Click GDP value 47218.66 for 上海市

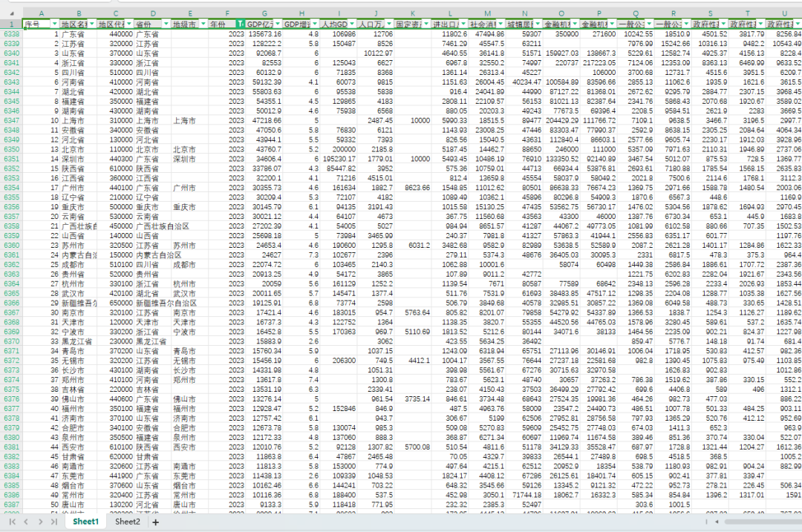click(264, 121)
